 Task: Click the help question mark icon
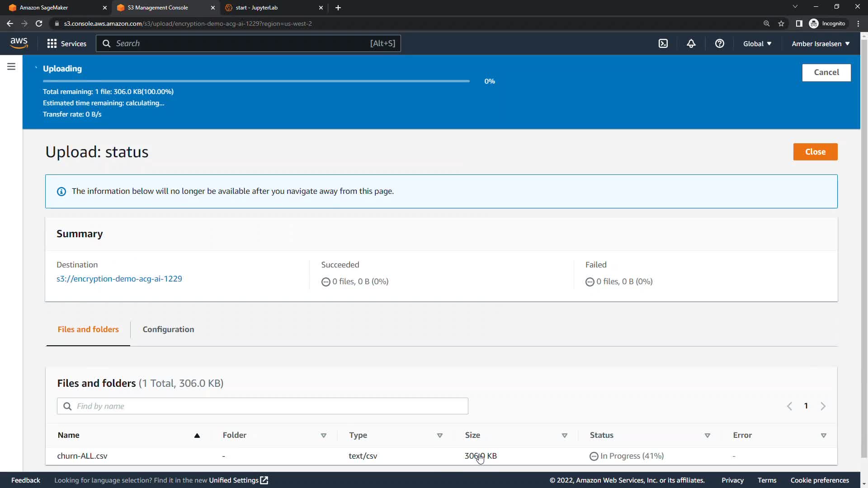(x=719, y=43)
